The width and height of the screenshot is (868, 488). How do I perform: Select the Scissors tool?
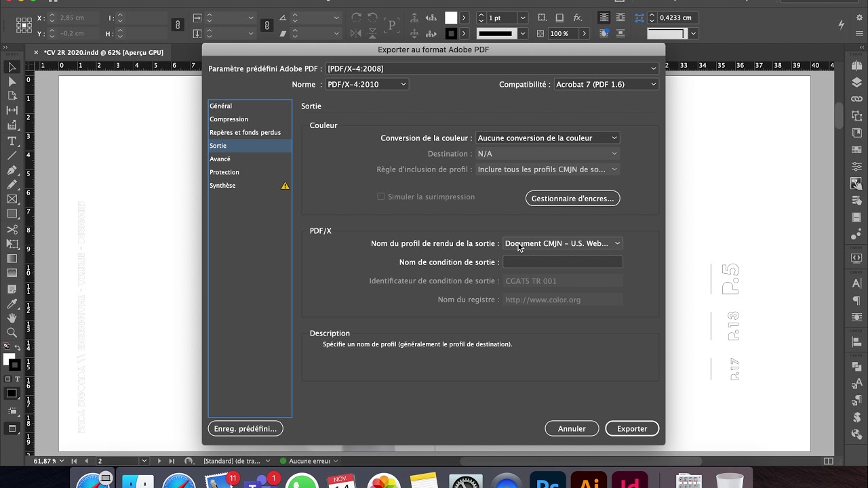tap(12, 229)
